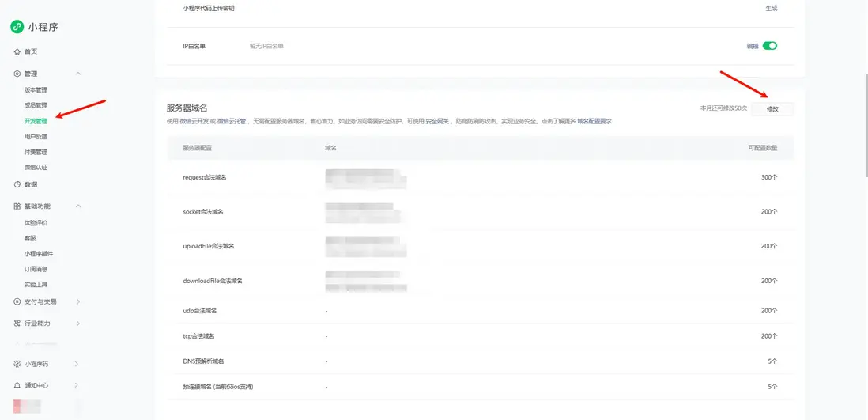Click the tcp合法域名 row label
The height and width of the screenshot is (420, 868).
[x=198, y=336]
